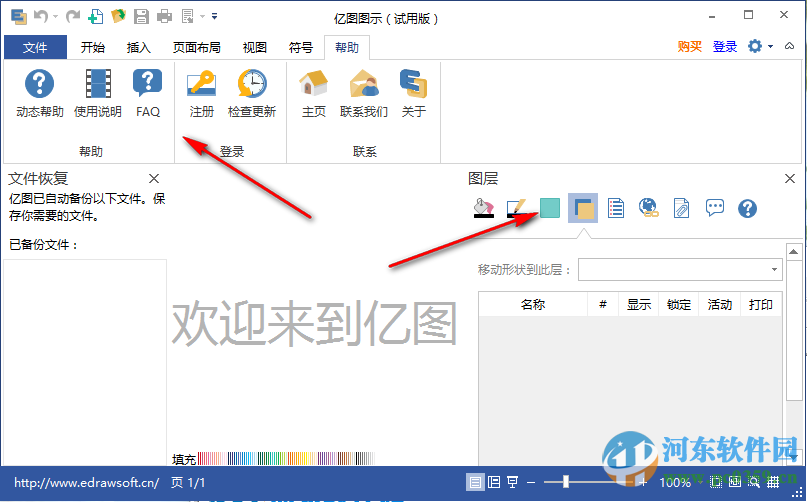The image size is (807, 502).
Task: Click the 图层 panel scrollbar up arrow
Action: (793, 252)
